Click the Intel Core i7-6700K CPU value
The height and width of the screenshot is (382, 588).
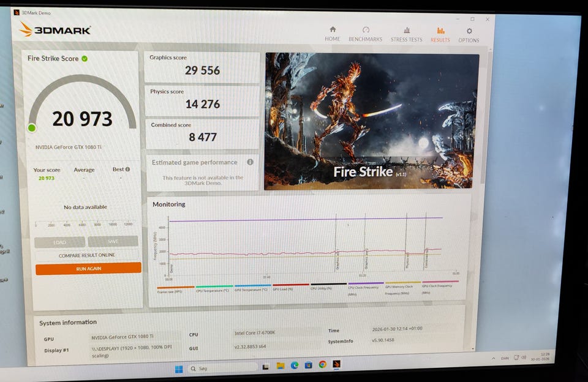coord(255,332)
